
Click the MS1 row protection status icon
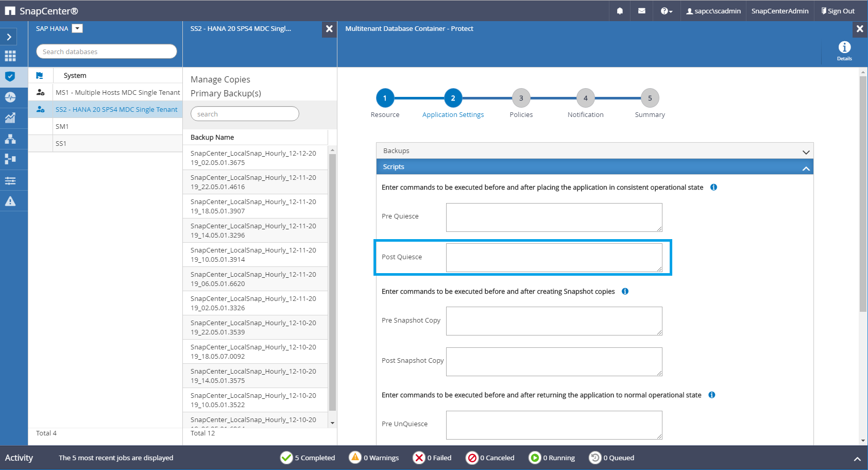pyautogui.click(x=40, y=92)
